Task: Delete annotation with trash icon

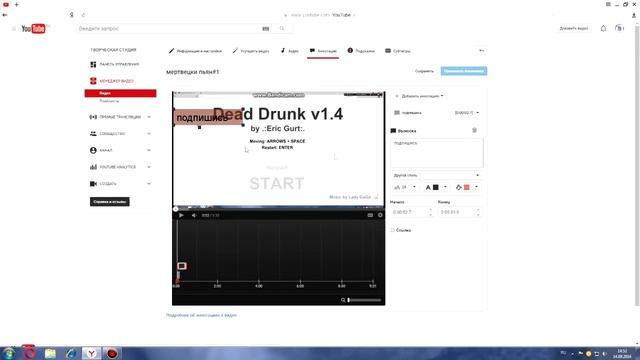Action: (474, 130)
